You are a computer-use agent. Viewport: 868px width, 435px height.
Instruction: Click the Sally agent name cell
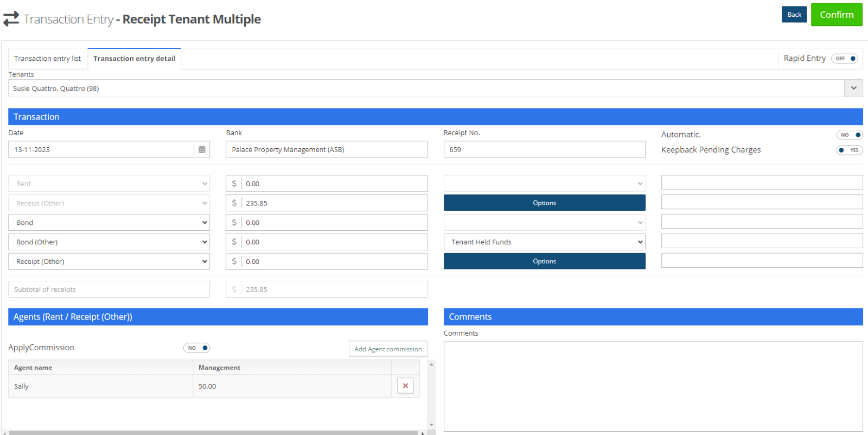pyautogui.click(x=101, y=386)
